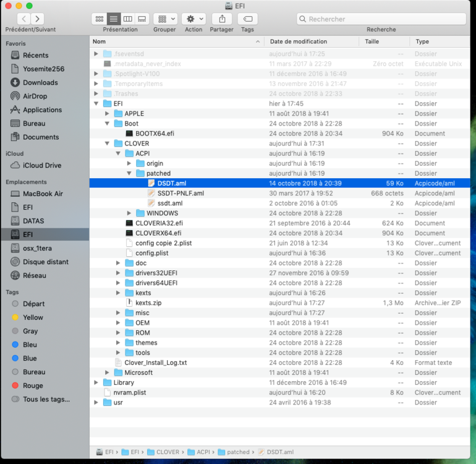Sort files by Nom column header

[x=99, y=41]
